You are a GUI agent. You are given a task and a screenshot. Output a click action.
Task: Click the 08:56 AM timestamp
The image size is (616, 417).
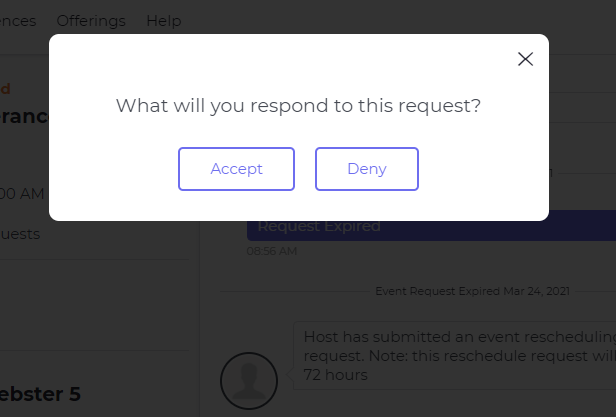(x=272, y=251)
